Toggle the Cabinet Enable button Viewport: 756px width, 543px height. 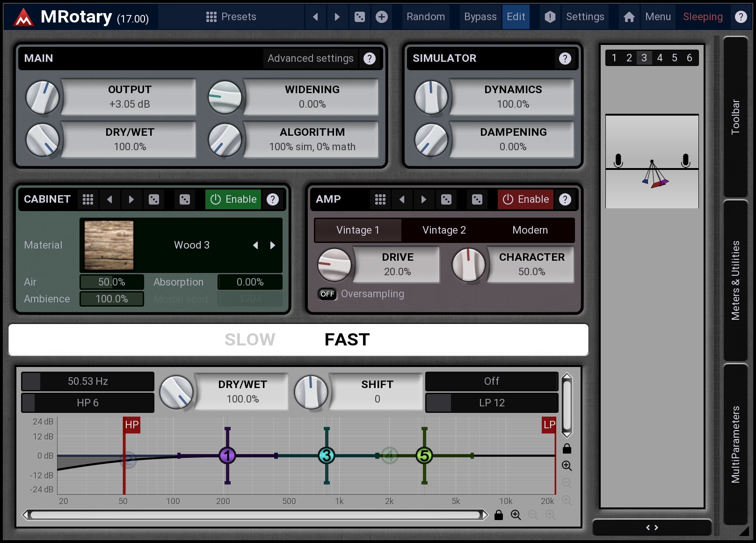pos(233,199)
